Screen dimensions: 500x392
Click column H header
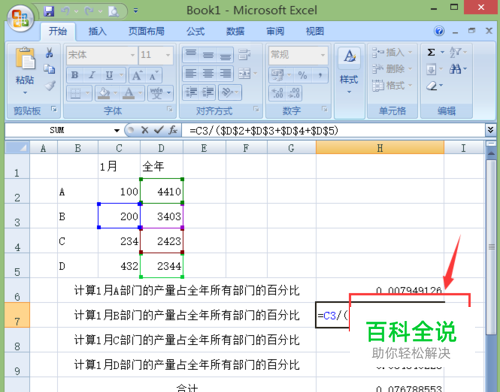[x=380, y=148]
